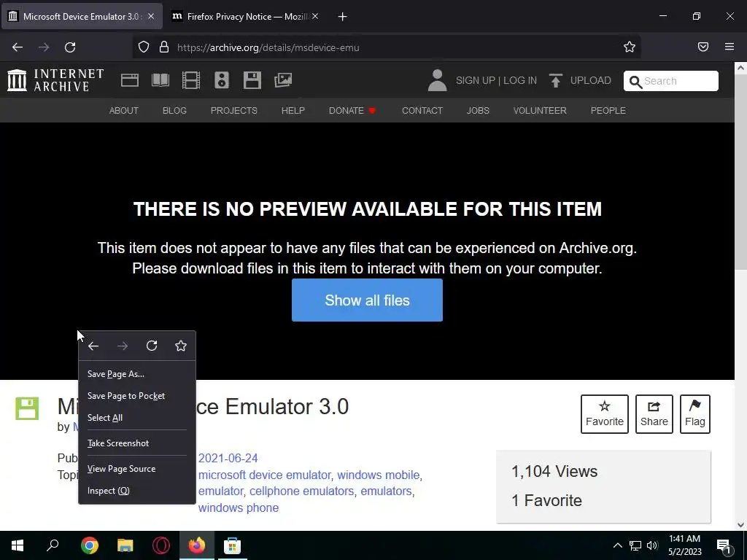The image size is (747, 560).
Task: Choose Select All in context menu
Action: point(137,418)
